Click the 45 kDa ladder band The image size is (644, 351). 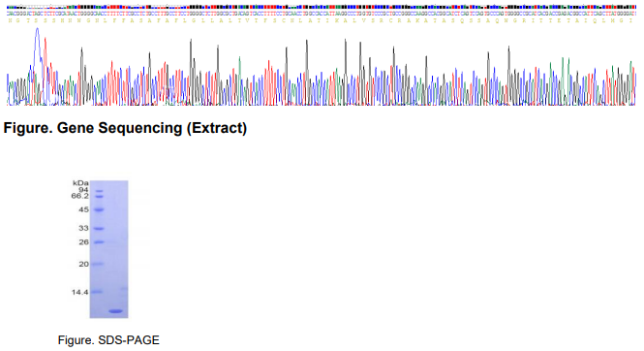[x=99, y=209]
